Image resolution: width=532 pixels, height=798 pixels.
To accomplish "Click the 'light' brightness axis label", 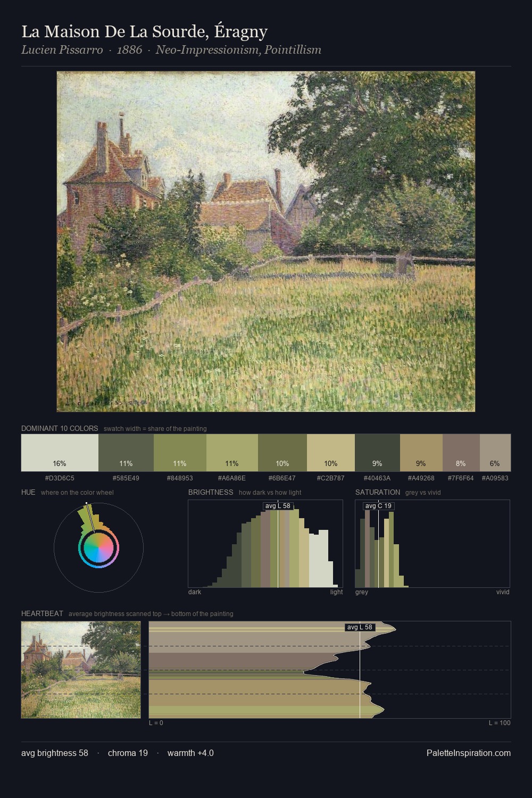I will (x=336, y=592).
